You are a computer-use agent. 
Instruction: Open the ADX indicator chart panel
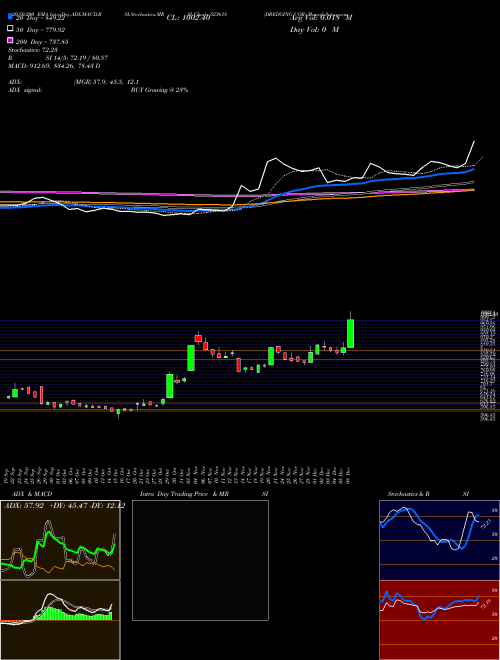coord(60,540)
